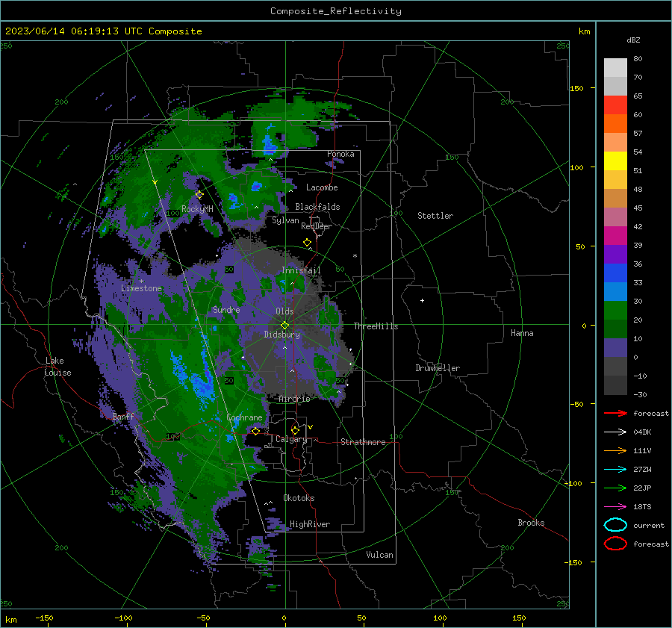Click the dBZ legend heading
Viewport: 672px width, 628px height.
pyautogui.click(x=633, y=40)
